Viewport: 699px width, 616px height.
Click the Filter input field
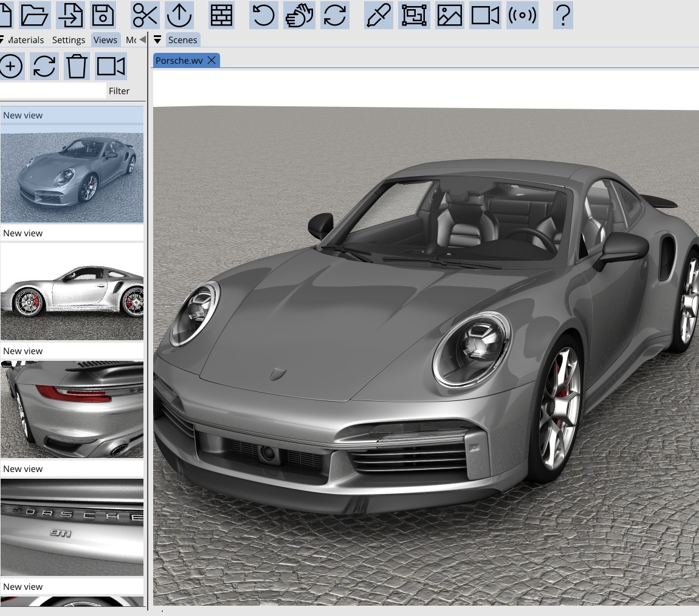(52, 91)
